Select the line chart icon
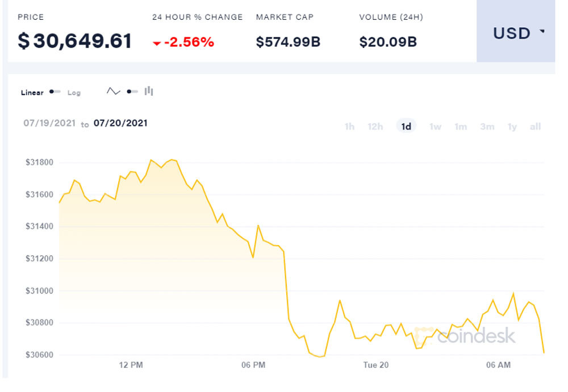The image size is (568, 392). (x=114, y=91)
